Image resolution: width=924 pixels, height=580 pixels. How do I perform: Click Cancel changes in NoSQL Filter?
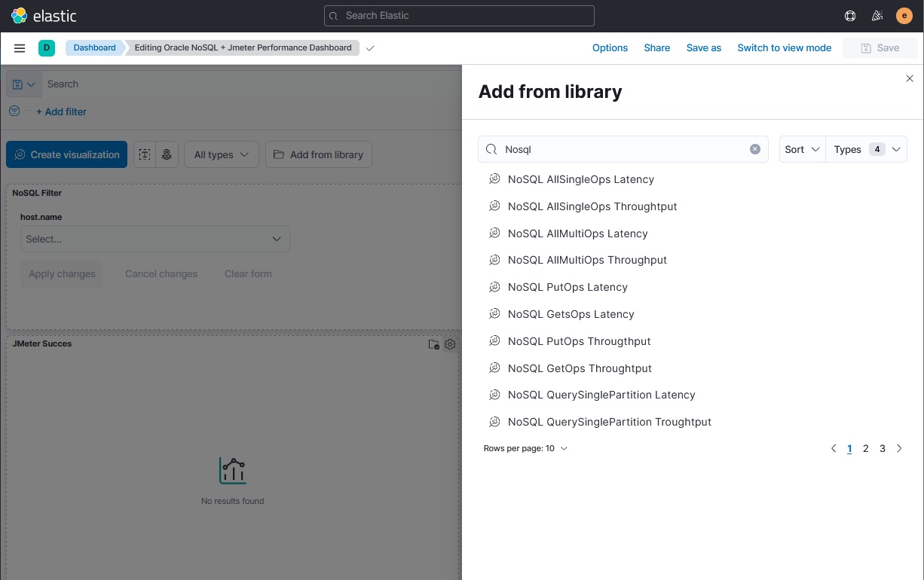(x=161, y=273)
